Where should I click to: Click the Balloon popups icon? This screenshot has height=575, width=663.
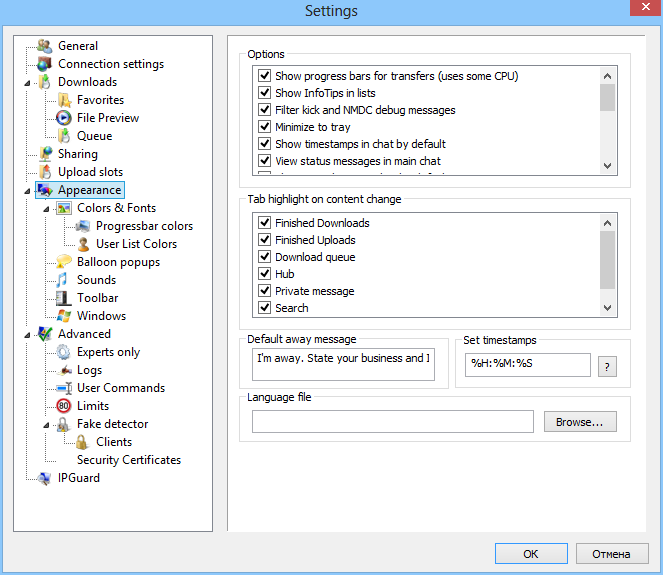[64, 262]
